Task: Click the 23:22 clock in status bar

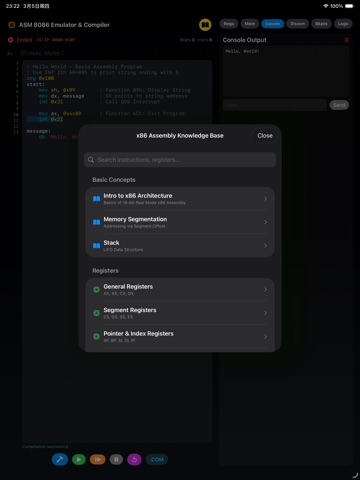Action: click(x=13, y=6)
